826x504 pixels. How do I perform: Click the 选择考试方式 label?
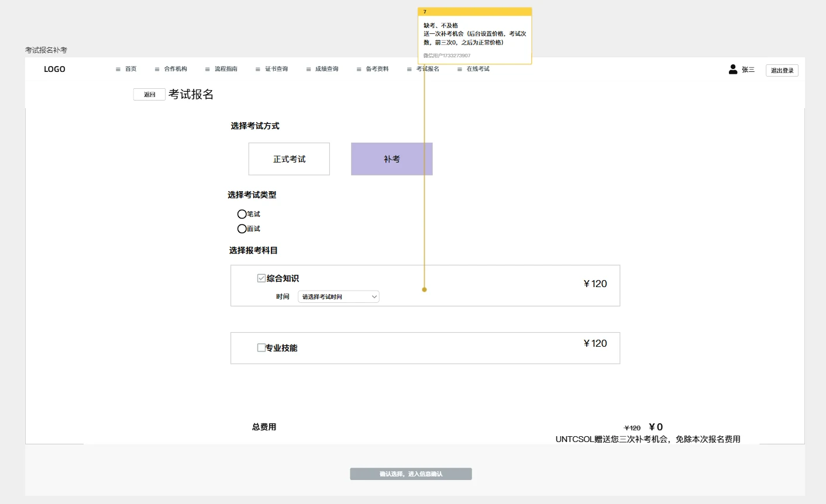(x=255, y=126)
